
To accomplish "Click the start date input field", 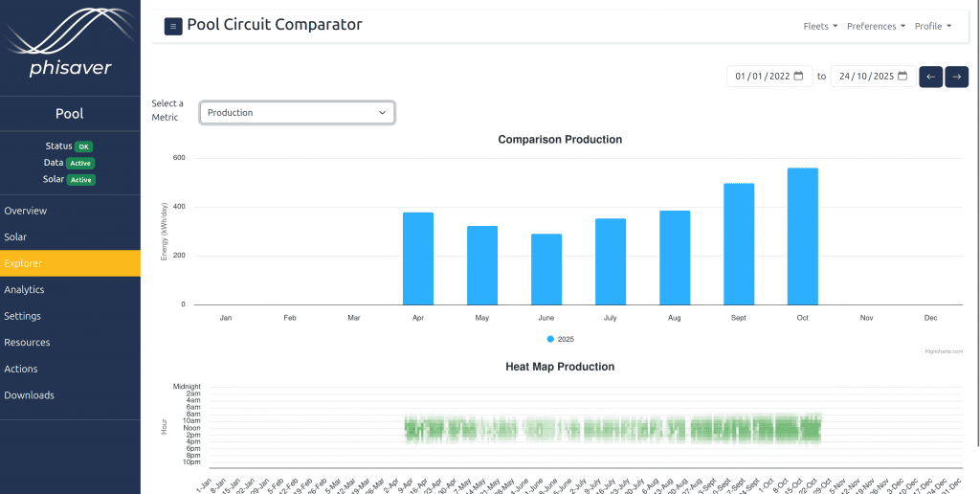I will (761, 77).
